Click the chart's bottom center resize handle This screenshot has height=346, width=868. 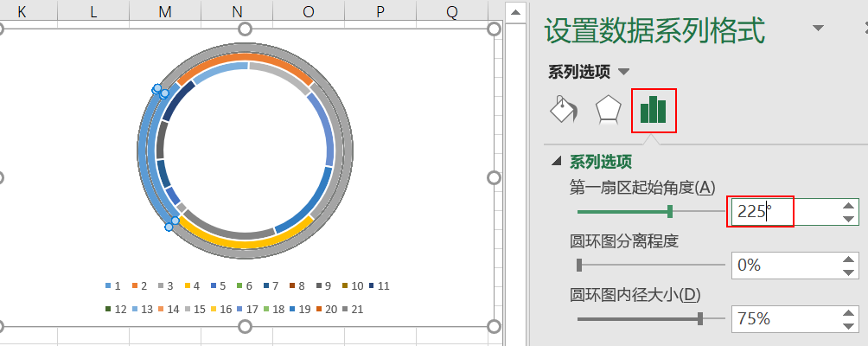245,327
